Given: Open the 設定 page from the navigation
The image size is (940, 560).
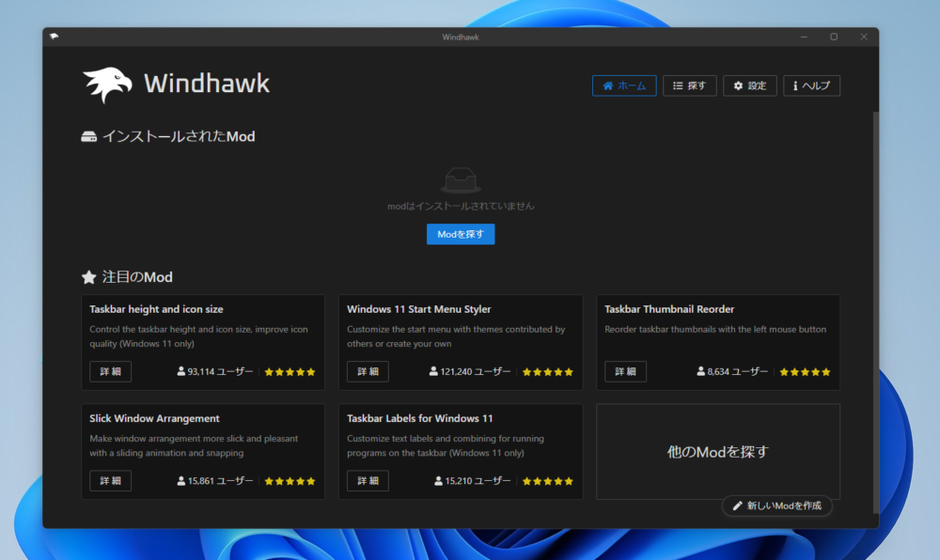Looking at the screenshot, I should [749, 85].
